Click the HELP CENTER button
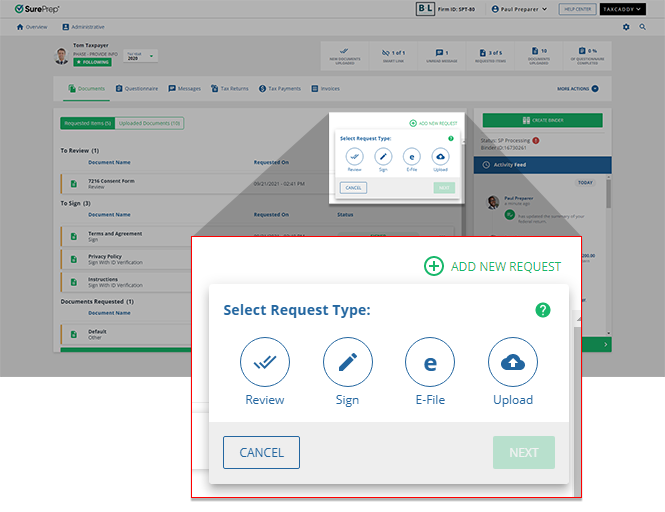 coord(578,9)
